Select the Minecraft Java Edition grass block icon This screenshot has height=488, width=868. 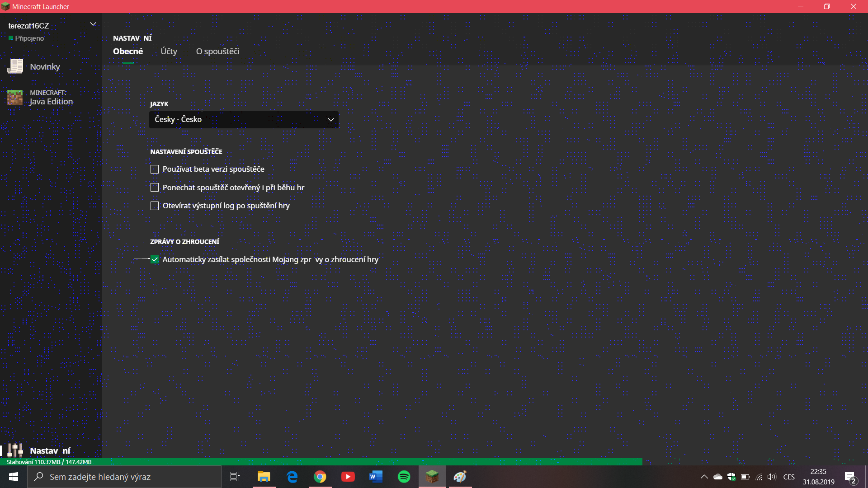[15, 97]
